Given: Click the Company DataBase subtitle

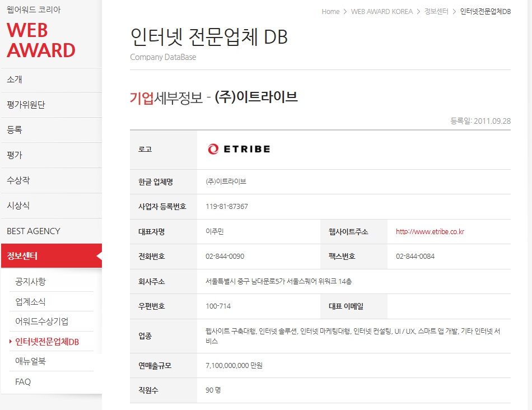Looking at the screenshot, I should pyautogui.click(x=163, y=57).
